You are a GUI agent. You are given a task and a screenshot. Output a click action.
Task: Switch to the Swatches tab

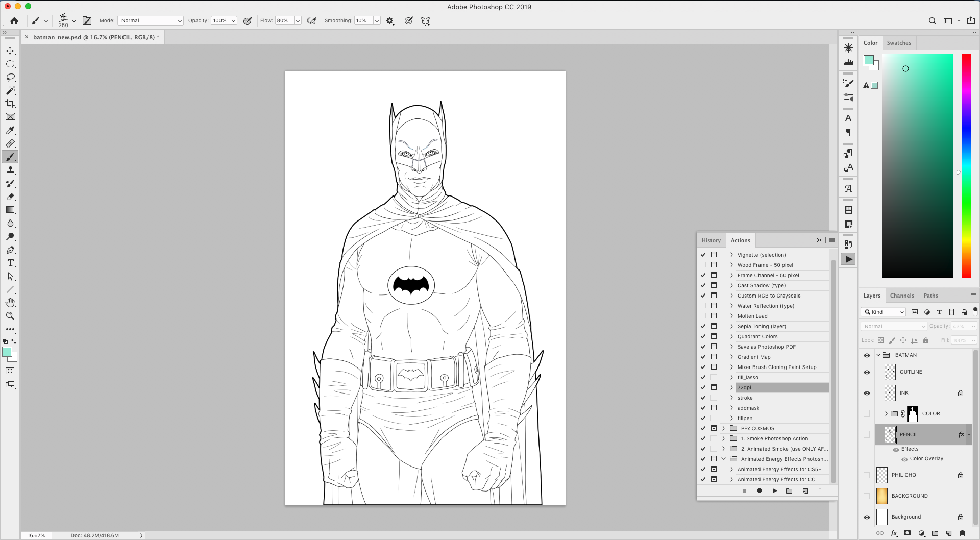pyautogui.click(x=899, y=43)
